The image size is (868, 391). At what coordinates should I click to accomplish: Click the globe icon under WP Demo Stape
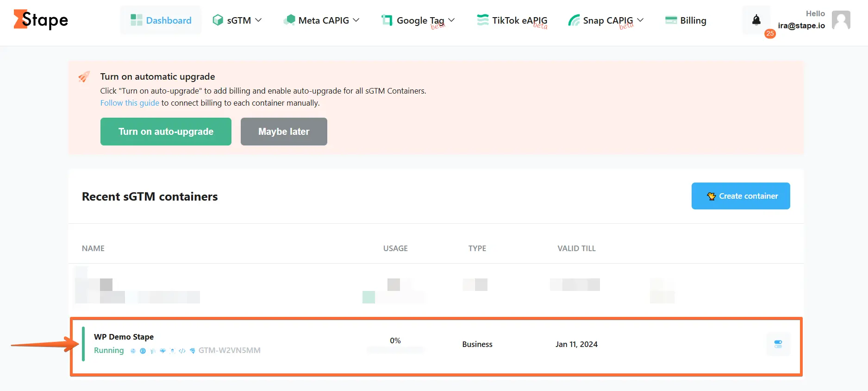click(143, 351)
